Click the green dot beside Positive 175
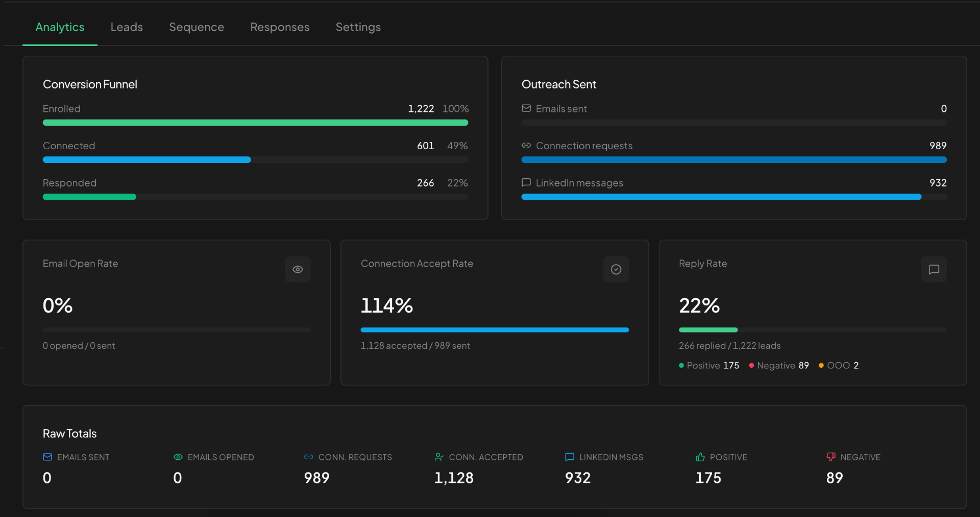This screenshot has width=980, height=517. pyautogui.click(x=681, y=365)
